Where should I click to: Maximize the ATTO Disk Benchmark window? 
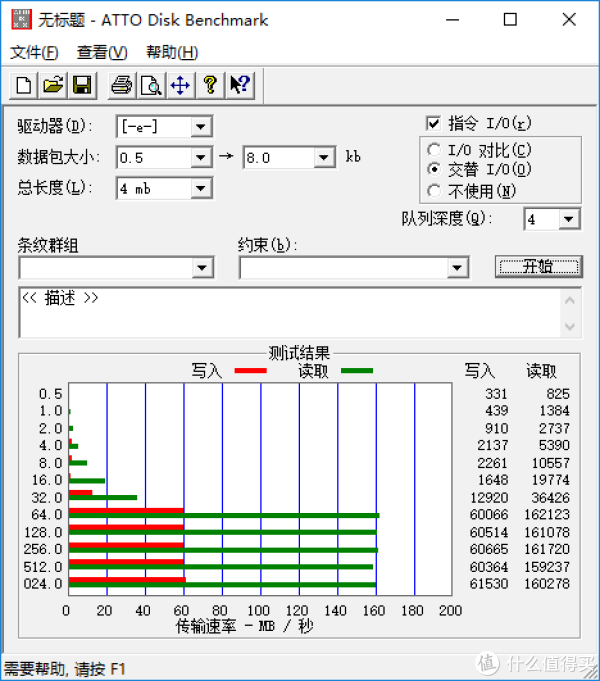tap(510, 20)
